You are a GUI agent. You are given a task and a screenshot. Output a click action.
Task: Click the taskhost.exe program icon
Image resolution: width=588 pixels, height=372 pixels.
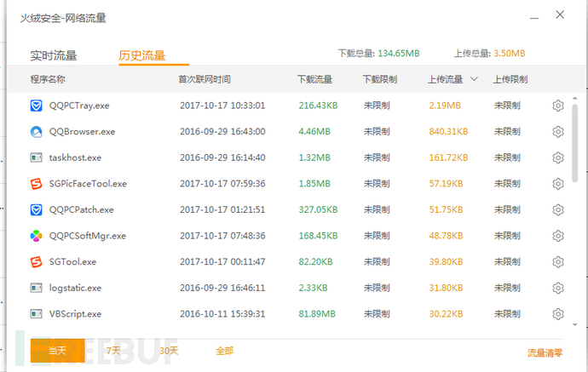coord(36,157)
